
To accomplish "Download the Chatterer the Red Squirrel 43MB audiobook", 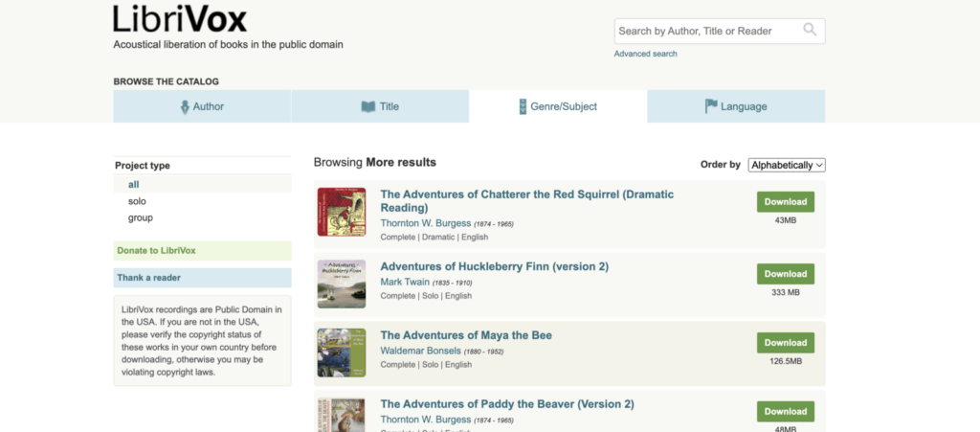I will click(x=786, y=202).
